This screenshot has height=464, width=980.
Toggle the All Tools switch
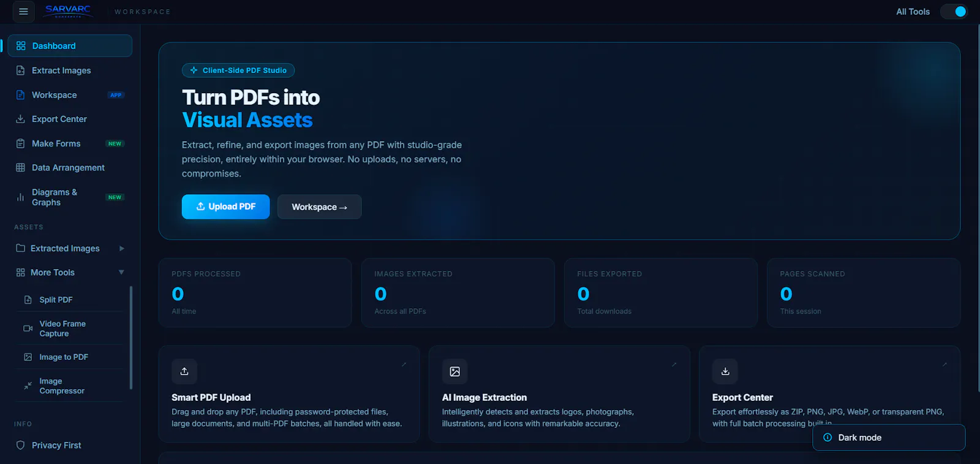[x=954, y=12]
